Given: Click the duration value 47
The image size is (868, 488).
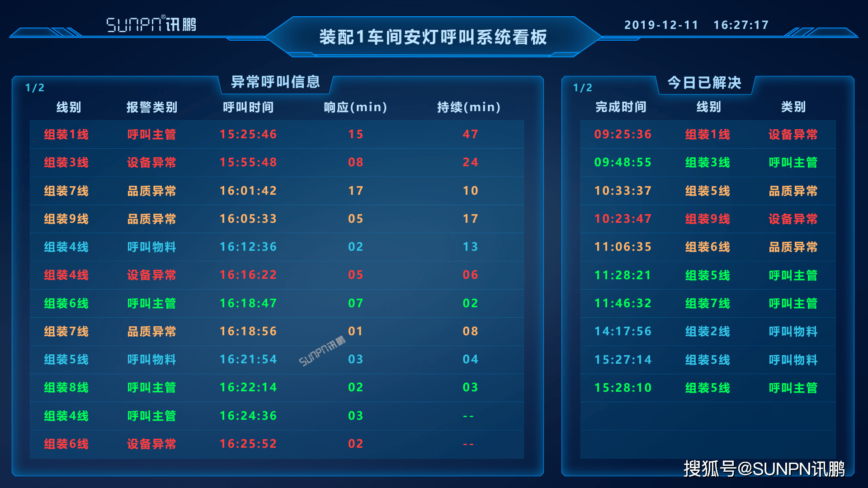Looking at the screenshot, I should 470,134.
